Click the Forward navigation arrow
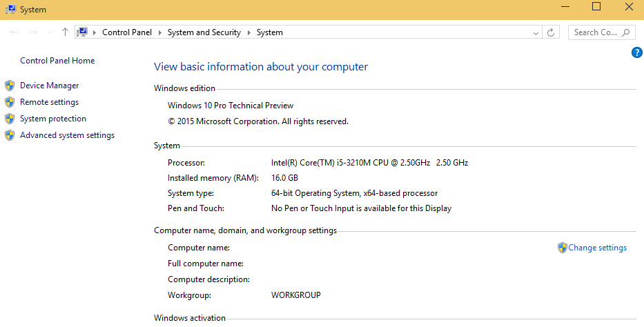The width and height of the screenshot is (644, 327). click(32, 32)
